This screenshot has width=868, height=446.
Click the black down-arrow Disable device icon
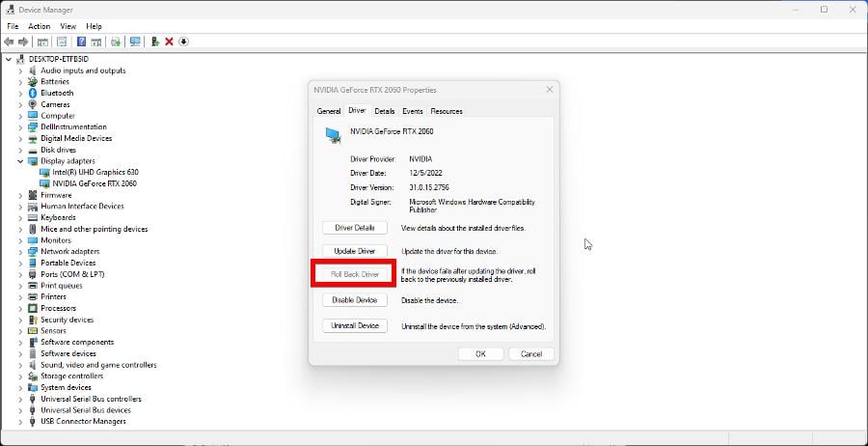coord(184,42)
